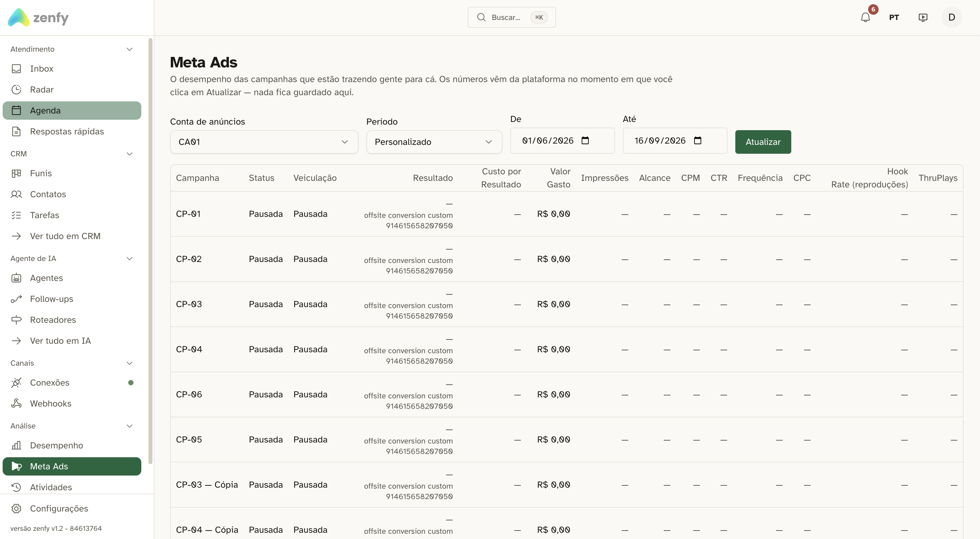This screenshot has width=980, height=539.
Task: Click the Ver tudo em CRM arrow icon
Action: [x=16, y=236]
